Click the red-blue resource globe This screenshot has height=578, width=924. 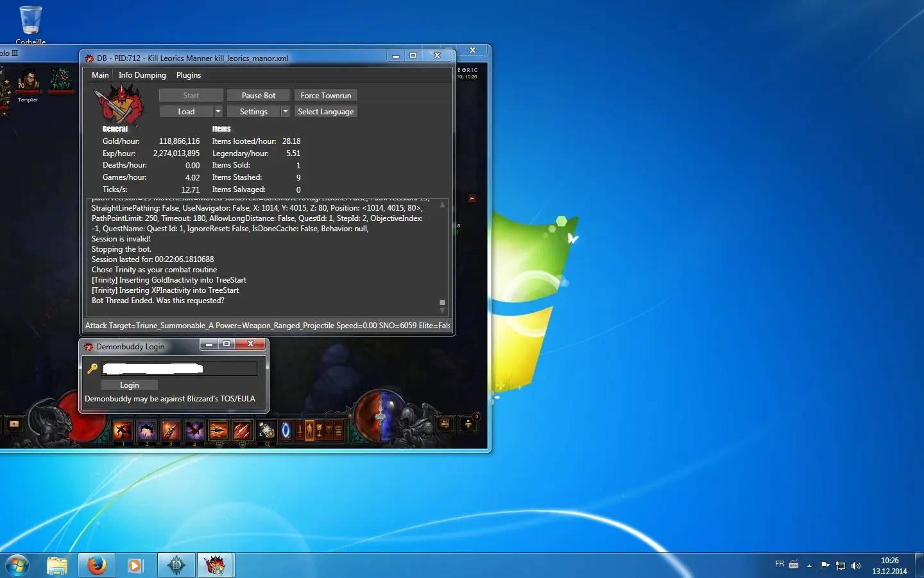(x=382, y=416)
